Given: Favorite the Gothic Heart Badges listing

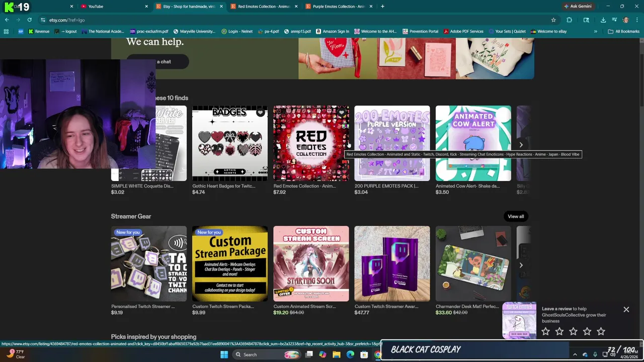Looking at the screenshot, I should click(260, 113).
